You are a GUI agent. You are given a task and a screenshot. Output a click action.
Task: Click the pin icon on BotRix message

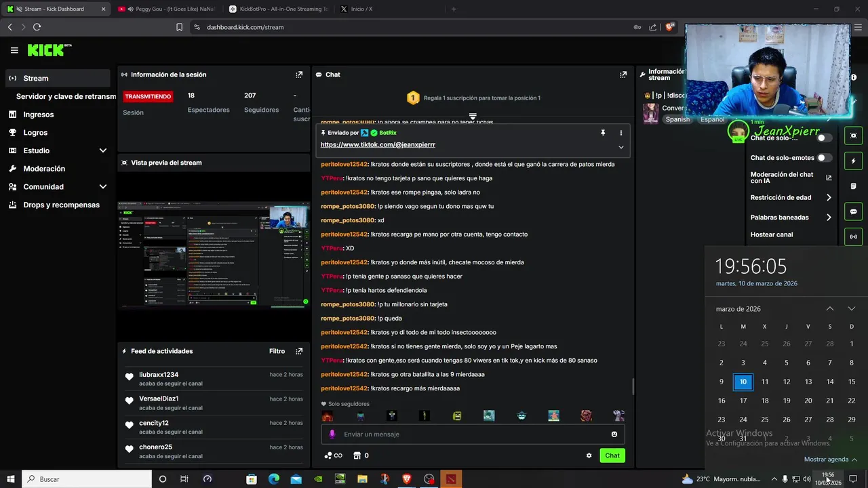602,133
